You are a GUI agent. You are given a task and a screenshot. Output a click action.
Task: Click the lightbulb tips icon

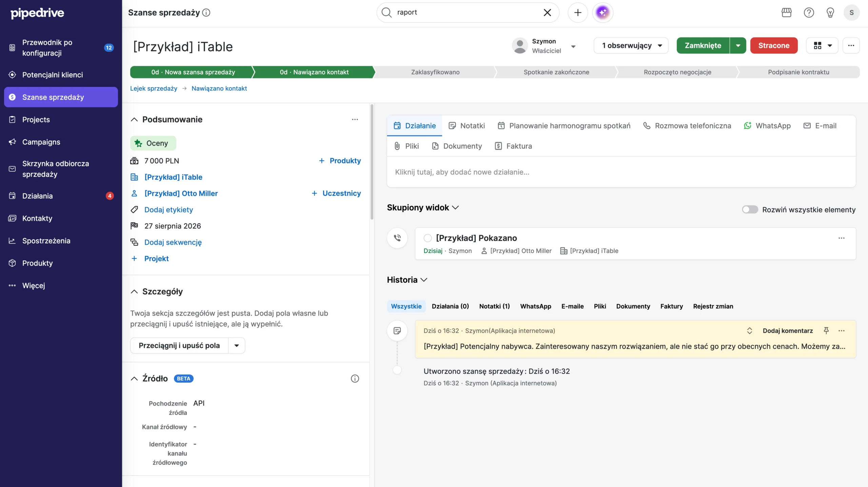coord(830,13)
